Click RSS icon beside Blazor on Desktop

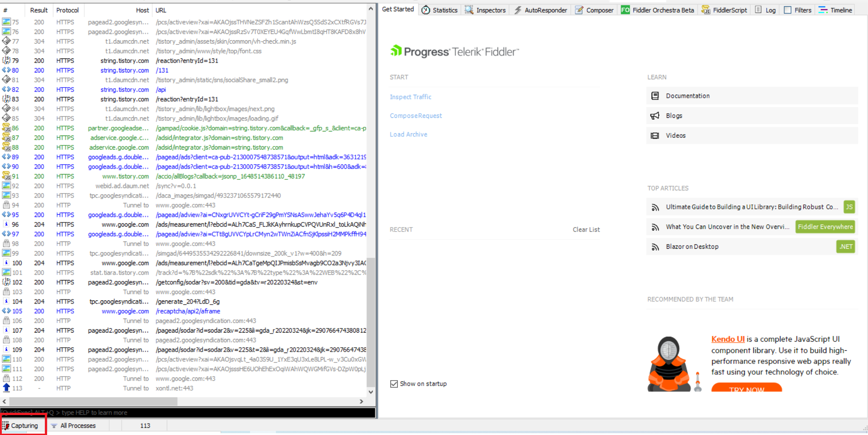655,247
